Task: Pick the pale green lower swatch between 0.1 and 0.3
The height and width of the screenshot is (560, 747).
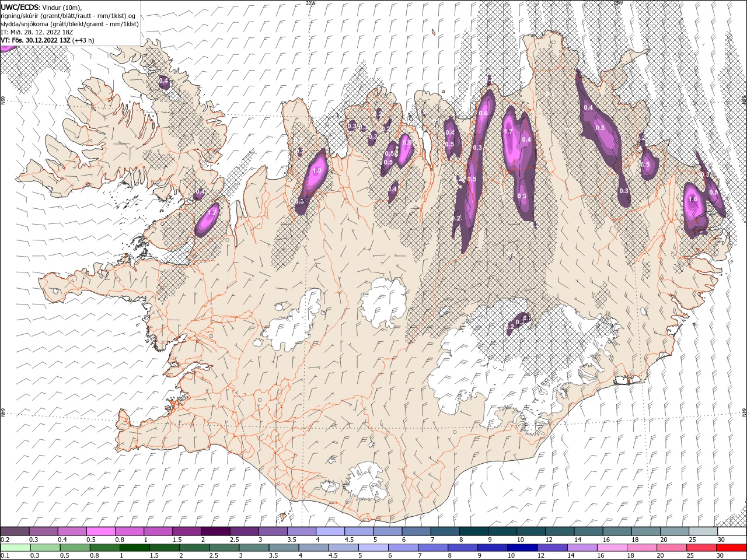Action: click(15, 548)
